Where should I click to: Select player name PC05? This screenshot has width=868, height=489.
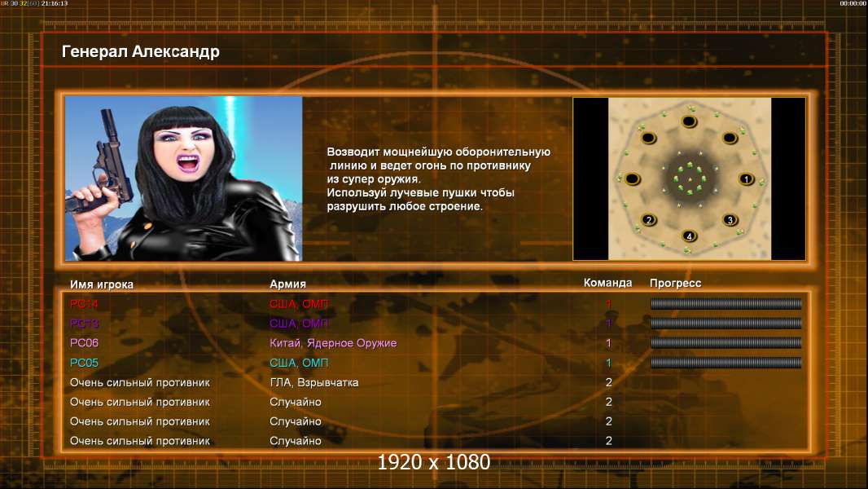[84, 363]
